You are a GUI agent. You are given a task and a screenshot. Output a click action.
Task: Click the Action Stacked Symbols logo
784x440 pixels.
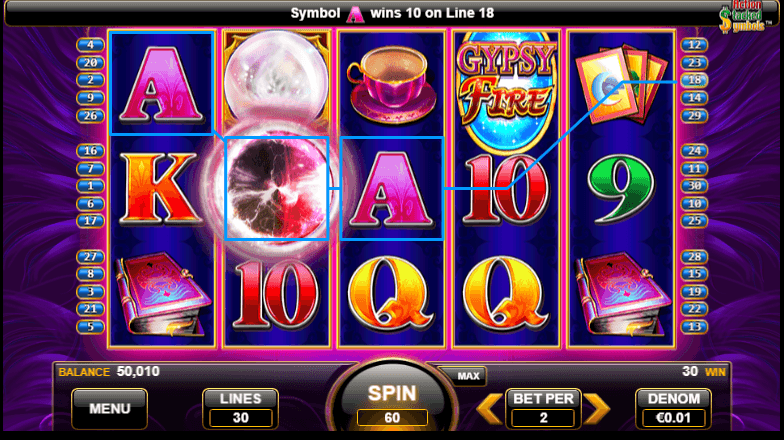pyautogui.click(x=744, y=18)
